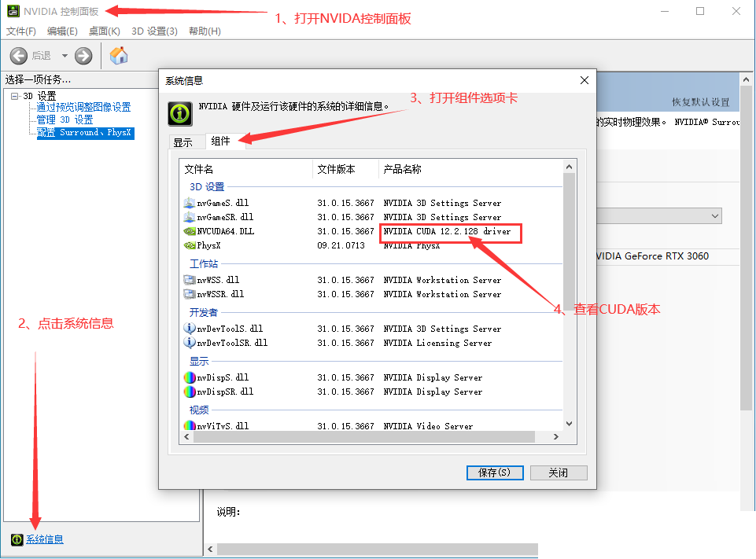Image resolution: width=756 pixels, height=559 pixels.
Task: Click the nvGameSR.dll file icon
Action: tap(190, 217)
